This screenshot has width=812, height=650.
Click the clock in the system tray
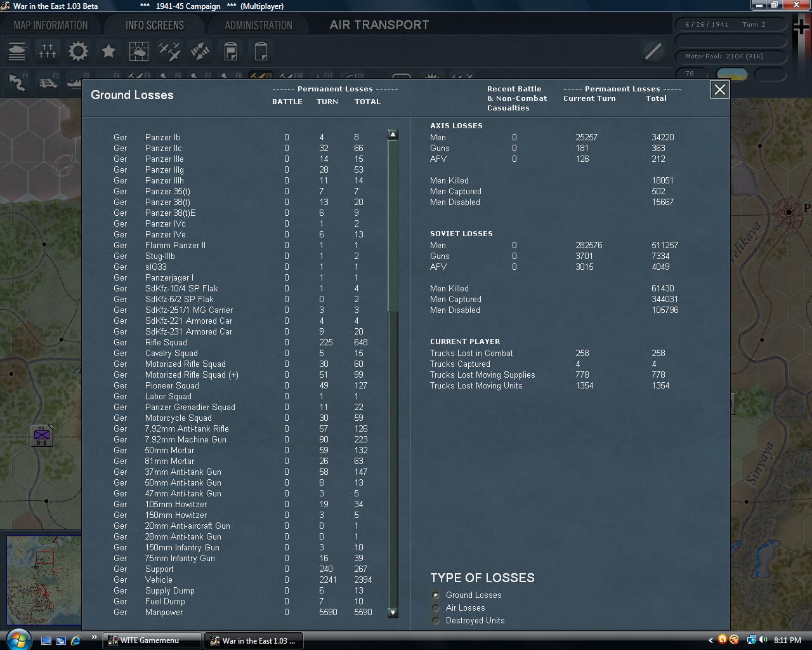click(788, 640)
